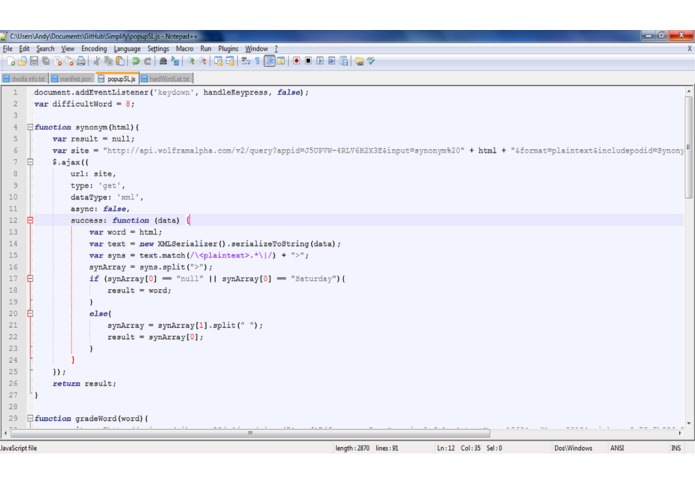Viewport: 695px width, 494px height.
Task: Print the document with the Print icon
Action: click(81, 61)
